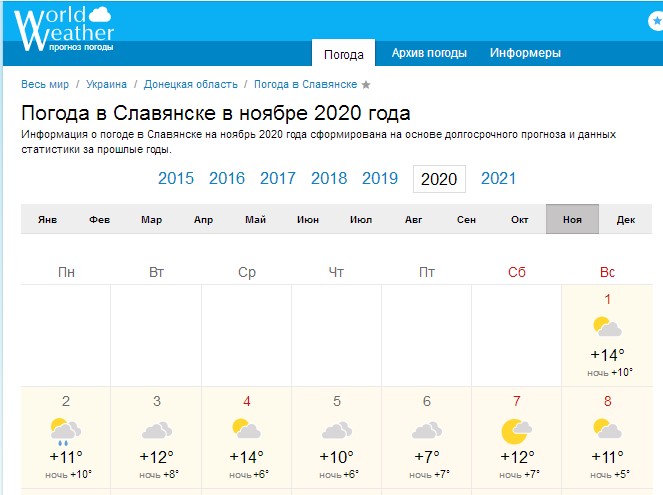The image size is (663, 495).
Task: Navigate to Весь мир breadcrumb
Action: [46, 85]
